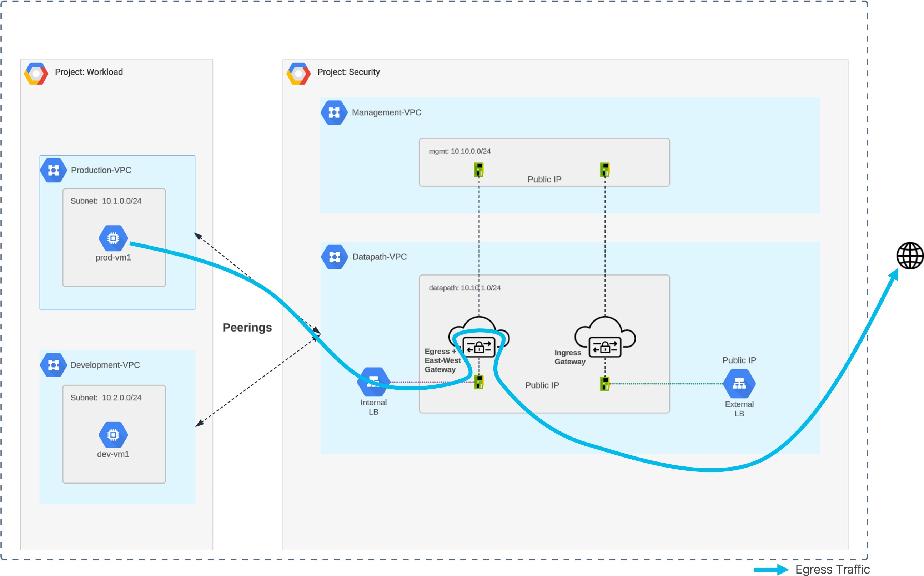Screen dimensions: 924x576
Task: Click the 'prod-vm1' label
Action: pos(113,258)
